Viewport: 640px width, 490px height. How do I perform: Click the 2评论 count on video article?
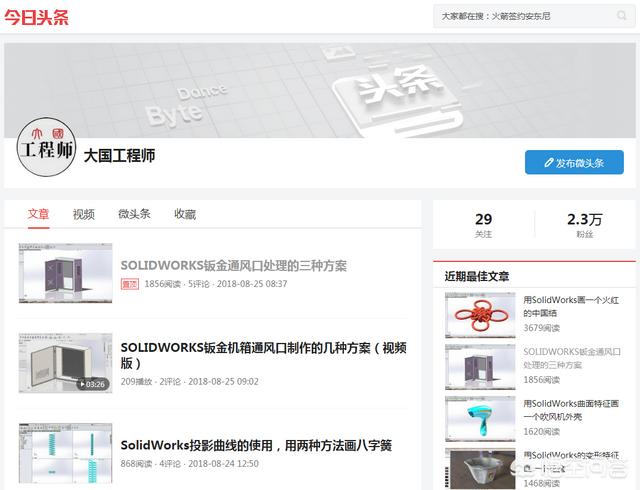[170, 381]
